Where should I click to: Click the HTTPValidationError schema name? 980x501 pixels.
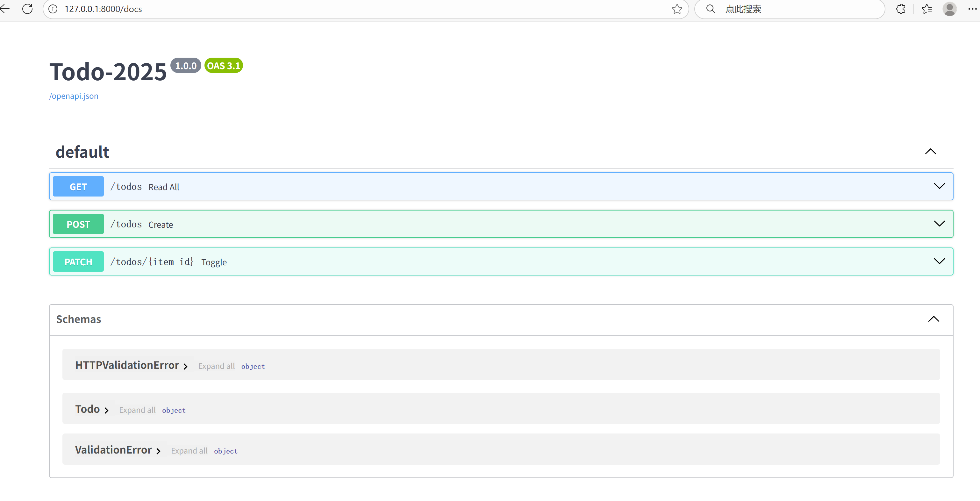(127, 365)
